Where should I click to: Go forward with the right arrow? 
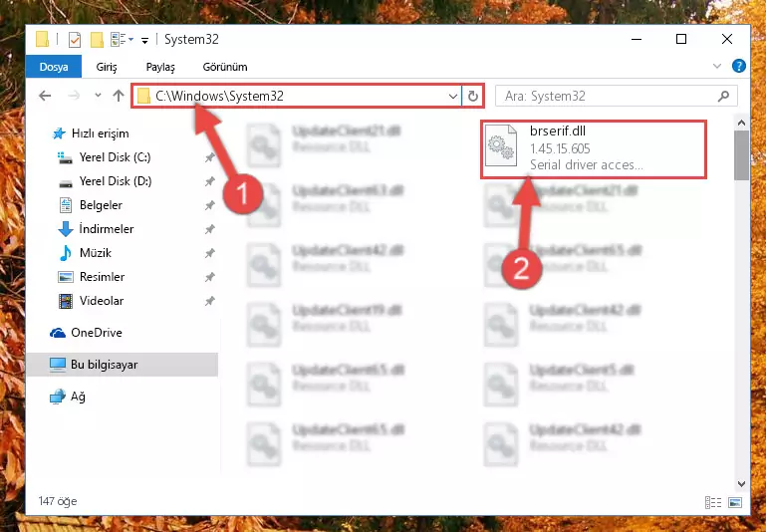click(74, 96)
